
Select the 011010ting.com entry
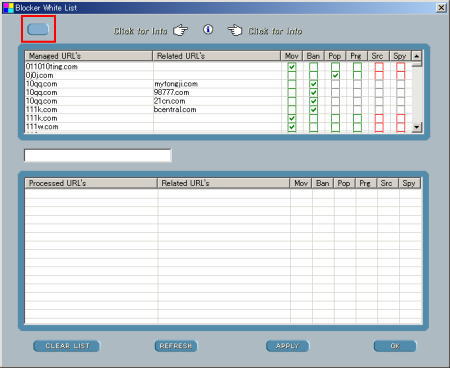(52, 67)
